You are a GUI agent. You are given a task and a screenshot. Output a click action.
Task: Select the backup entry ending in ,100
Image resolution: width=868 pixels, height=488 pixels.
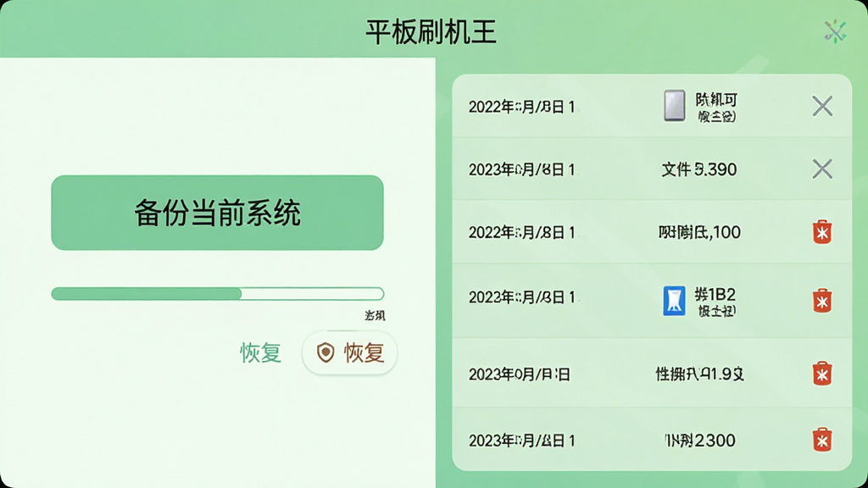699,232
